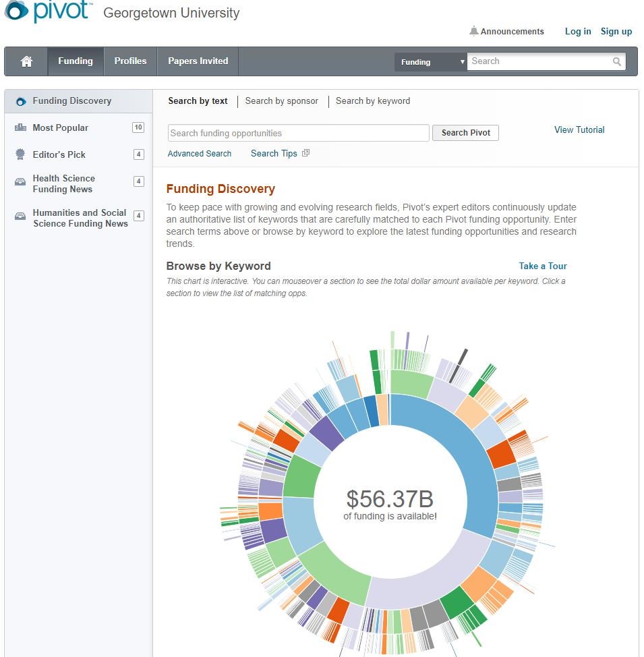The height and width of the screenshot is (657, 644).
Task: Focus the Search funding opportunities field
Action: pos(298,133)
